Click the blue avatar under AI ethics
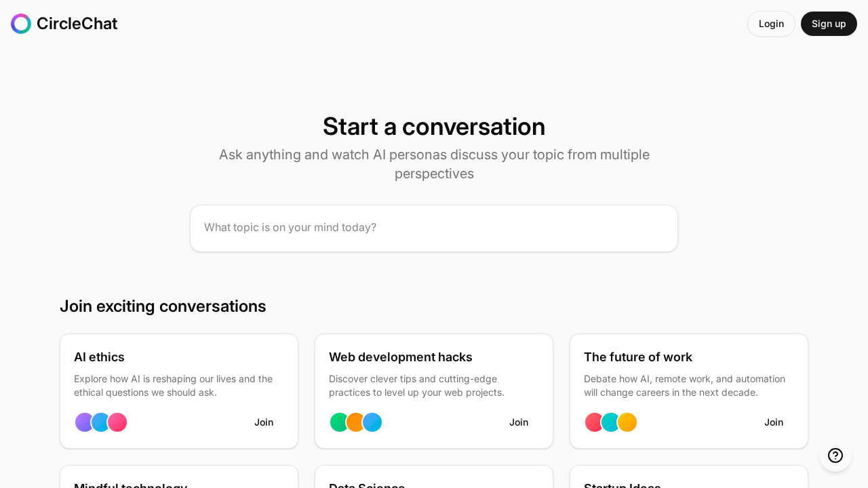 [100, 422]
